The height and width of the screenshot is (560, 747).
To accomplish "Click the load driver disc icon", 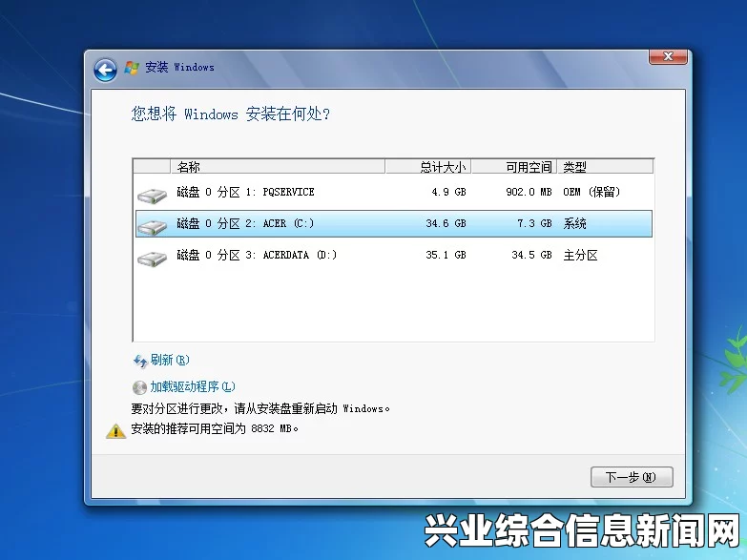I will pos(139,388).
